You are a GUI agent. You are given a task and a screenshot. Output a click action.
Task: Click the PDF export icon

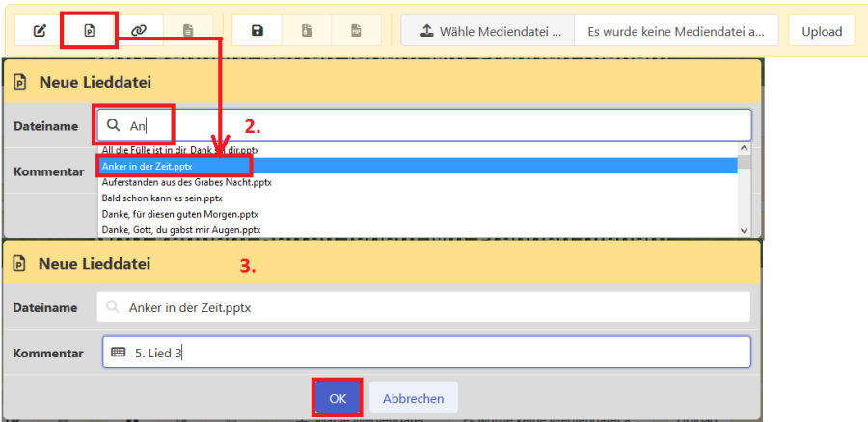[356, 31]
